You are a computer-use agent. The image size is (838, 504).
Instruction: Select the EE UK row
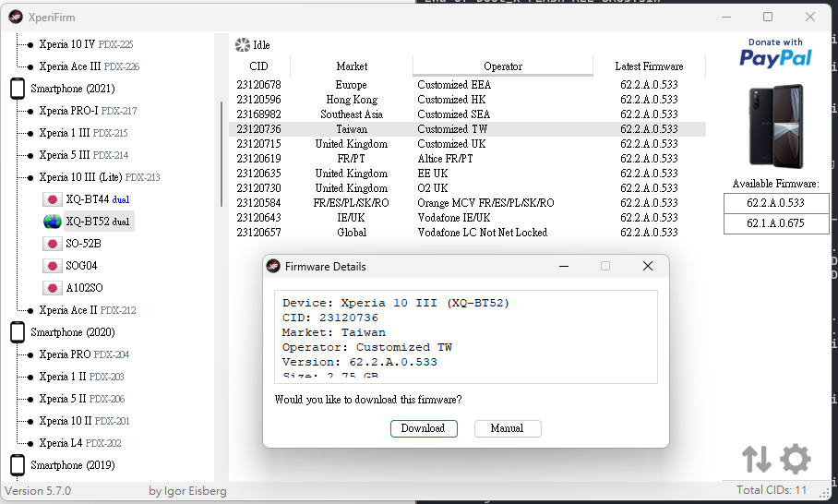468,174
